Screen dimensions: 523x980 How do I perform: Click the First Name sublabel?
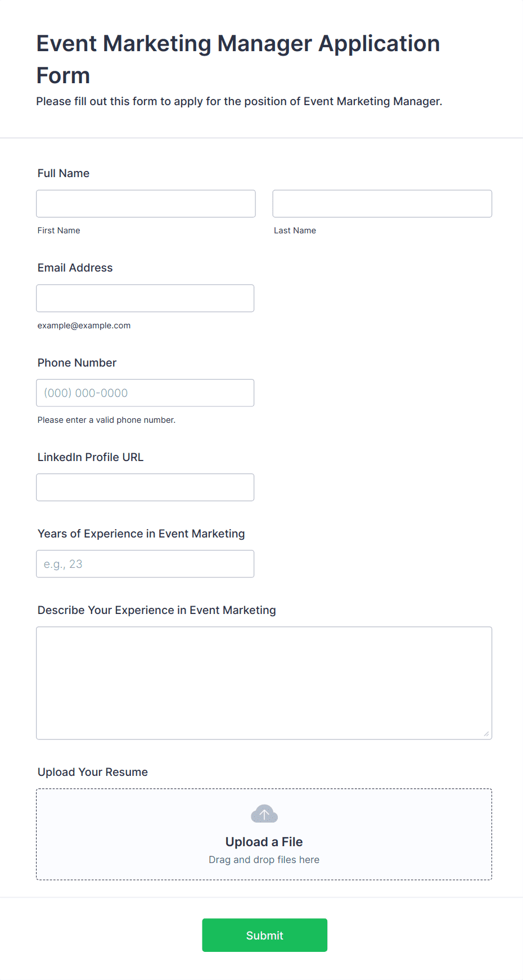click(59, 231)
